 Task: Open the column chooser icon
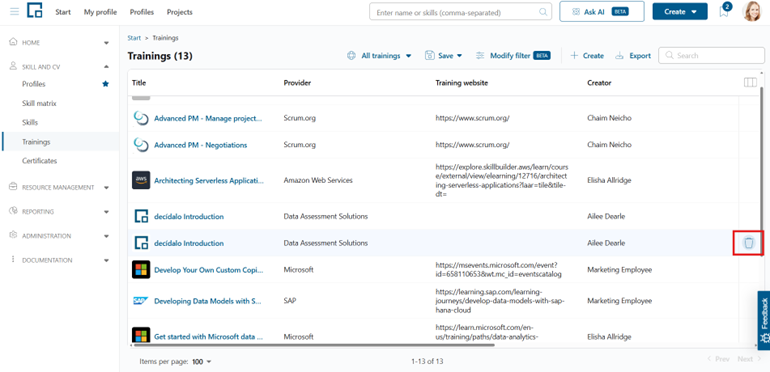point(750,83)
